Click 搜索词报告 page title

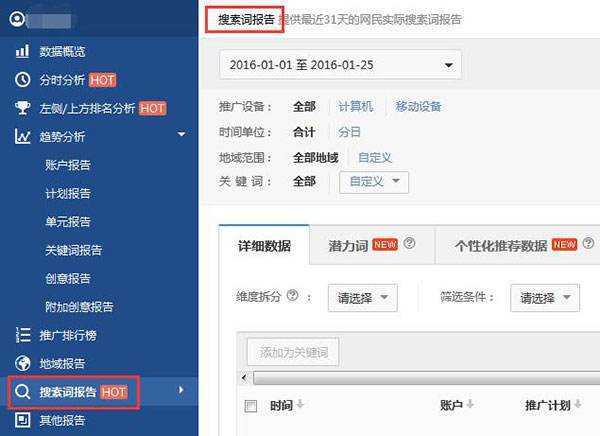pyautogui.click(x=246, y=20)
